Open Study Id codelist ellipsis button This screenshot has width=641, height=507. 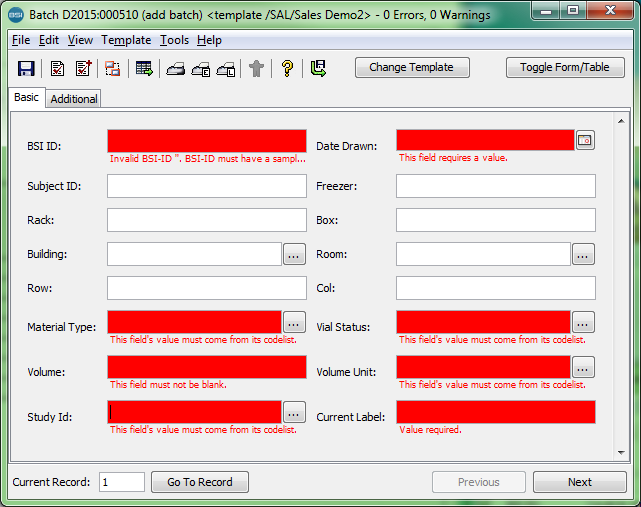pos(294,412)
